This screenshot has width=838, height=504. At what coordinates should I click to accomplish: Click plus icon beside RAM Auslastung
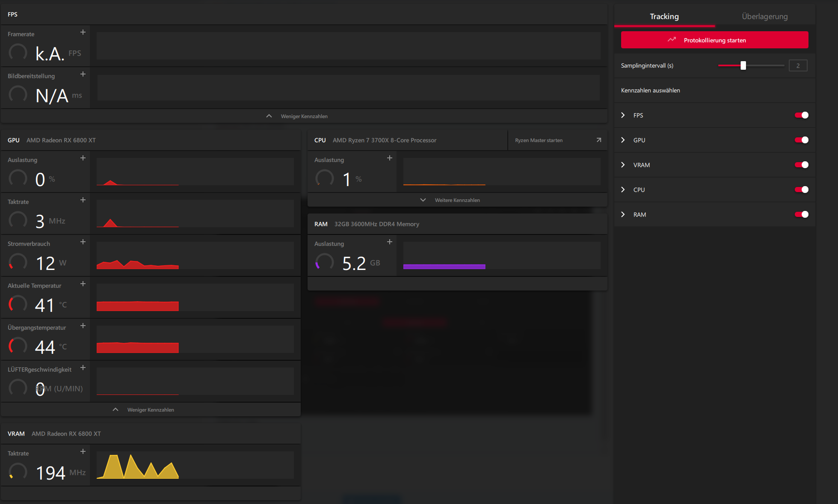coord(389,242)
